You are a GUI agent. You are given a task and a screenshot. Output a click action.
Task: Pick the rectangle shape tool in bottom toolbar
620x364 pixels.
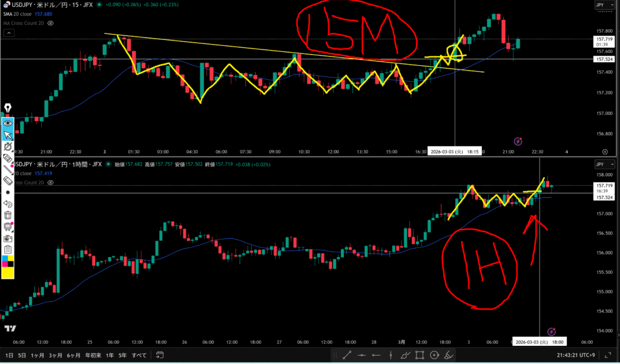420,356
